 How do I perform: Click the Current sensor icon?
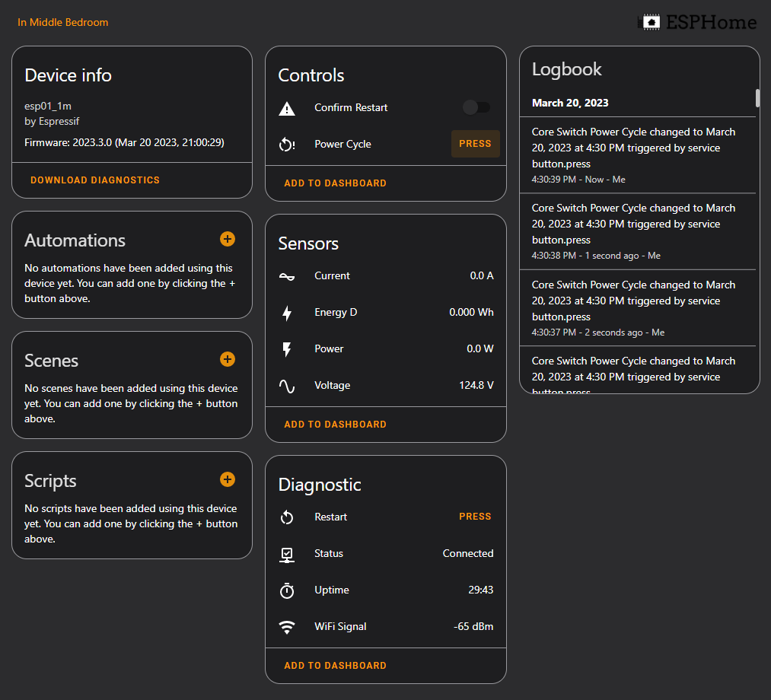pos(287,276)
